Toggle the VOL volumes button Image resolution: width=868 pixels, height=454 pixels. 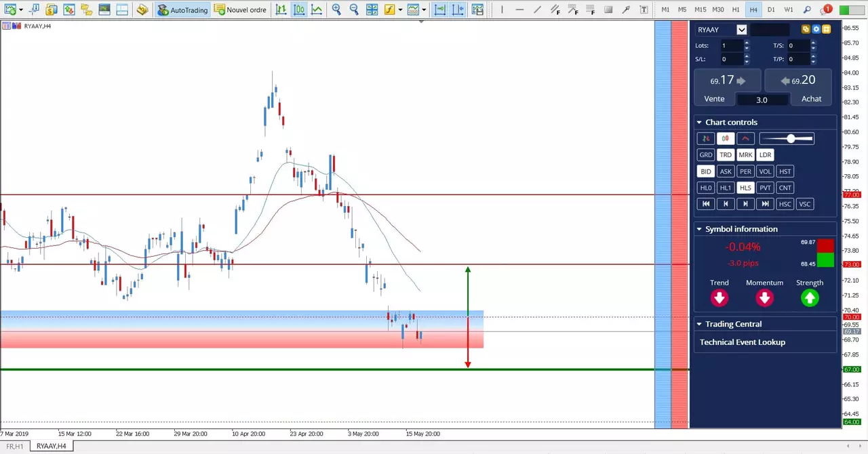(765, 171)
